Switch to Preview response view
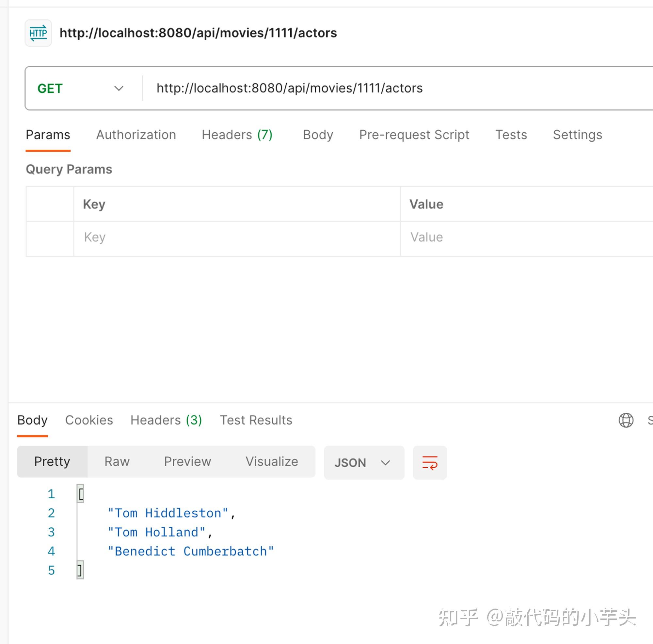Image resolution: width=653 pixels, height=644 pixels. (x=188, y=461)
